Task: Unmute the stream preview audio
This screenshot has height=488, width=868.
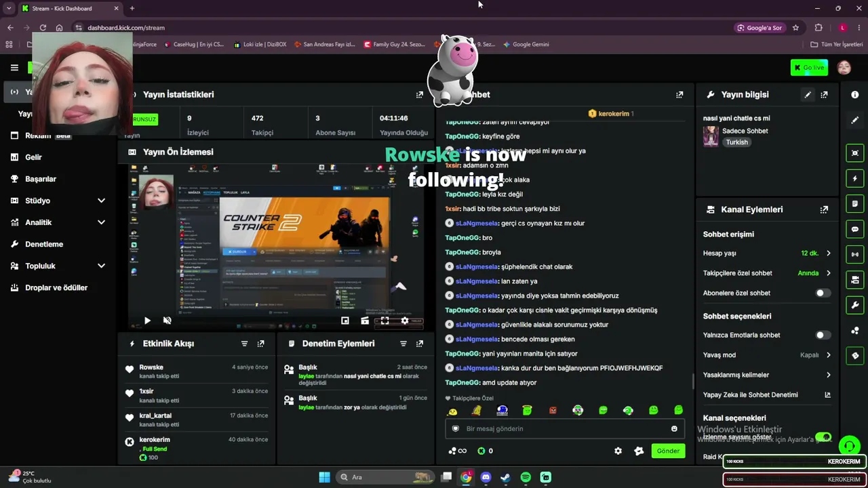Action: coord(167,321)
